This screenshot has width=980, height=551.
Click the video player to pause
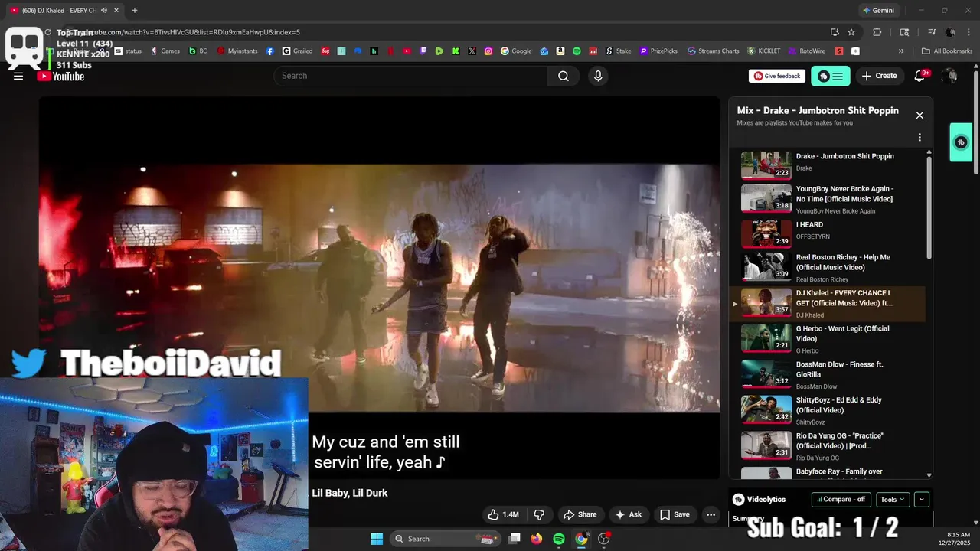pos(379,287)
